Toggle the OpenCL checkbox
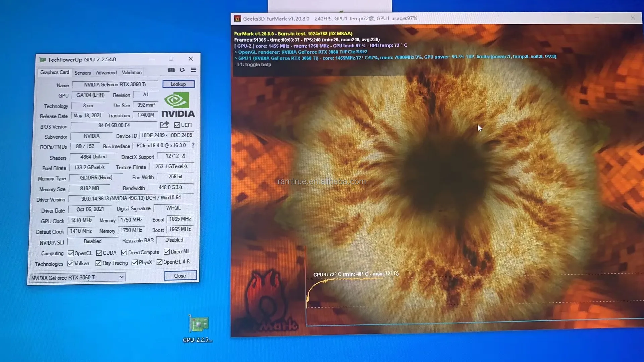 [x=71, y=253]
